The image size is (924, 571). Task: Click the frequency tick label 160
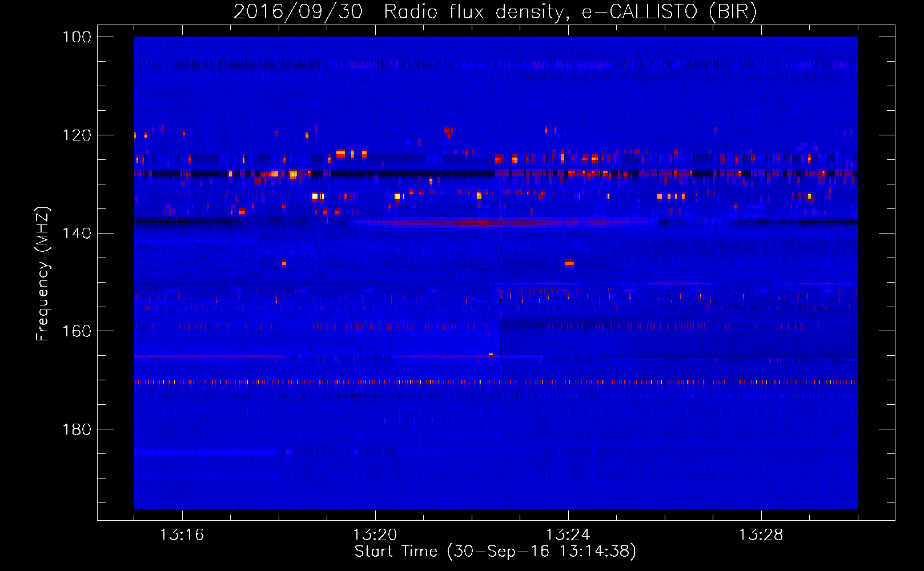tap(77, 331)
